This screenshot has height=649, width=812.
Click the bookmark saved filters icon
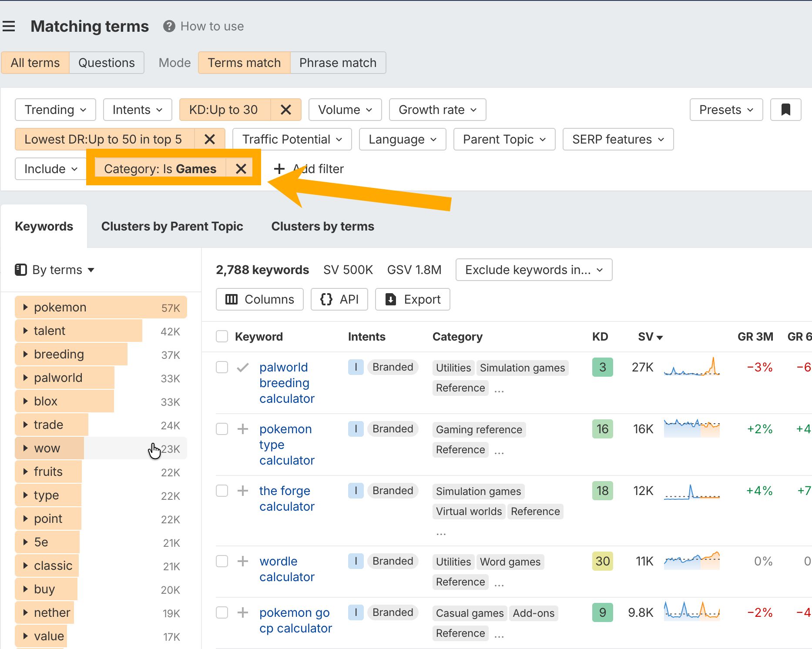785,110
